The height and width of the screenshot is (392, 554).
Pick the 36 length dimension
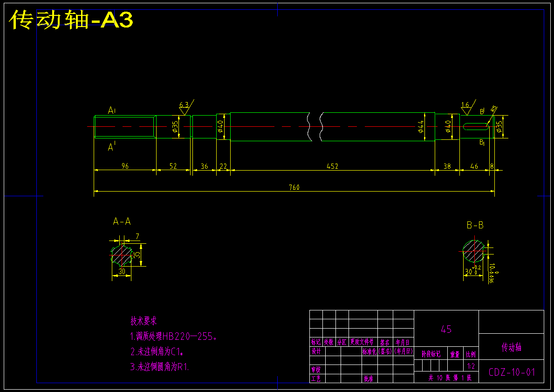(204, 166)
